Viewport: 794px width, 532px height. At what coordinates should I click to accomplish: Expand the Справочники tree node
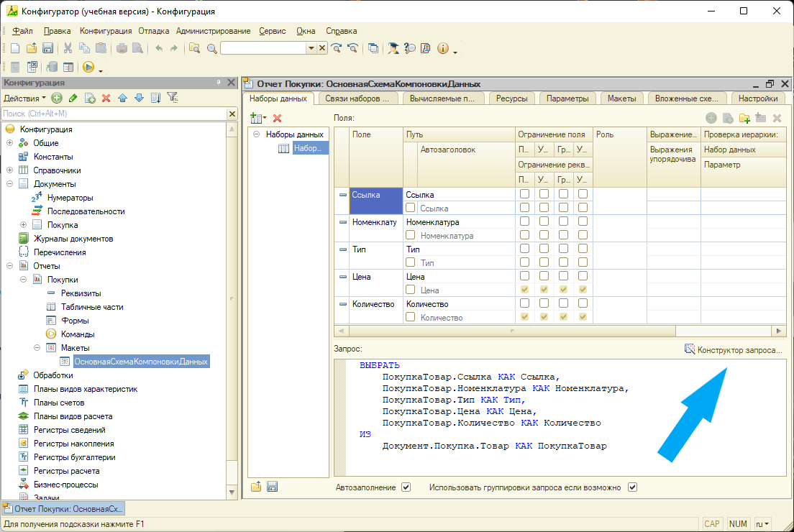click(9, 170)
